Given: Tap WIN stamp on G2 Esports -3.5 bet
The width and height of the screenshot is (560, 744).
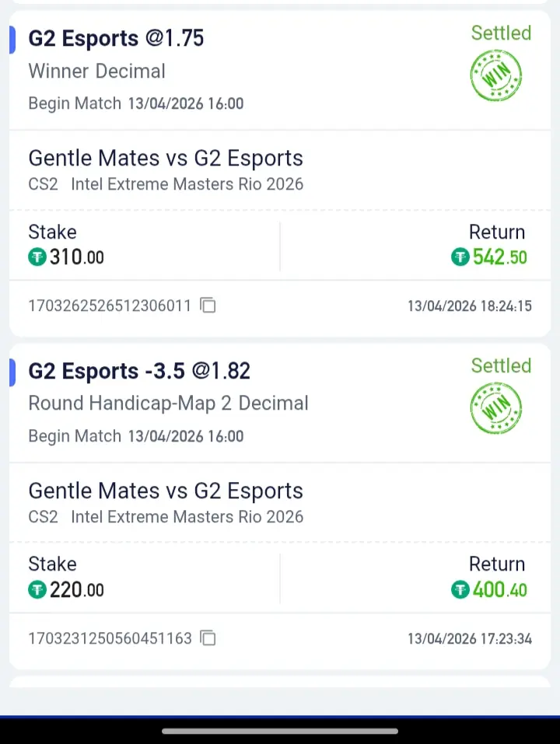Looking at the screenshot, I should point(496,408).
